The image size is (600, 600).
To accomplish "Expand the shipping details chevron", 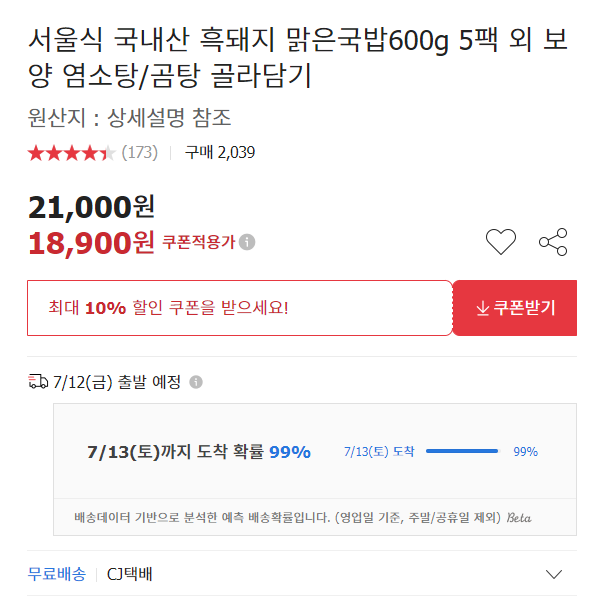I will click(554, 574).
